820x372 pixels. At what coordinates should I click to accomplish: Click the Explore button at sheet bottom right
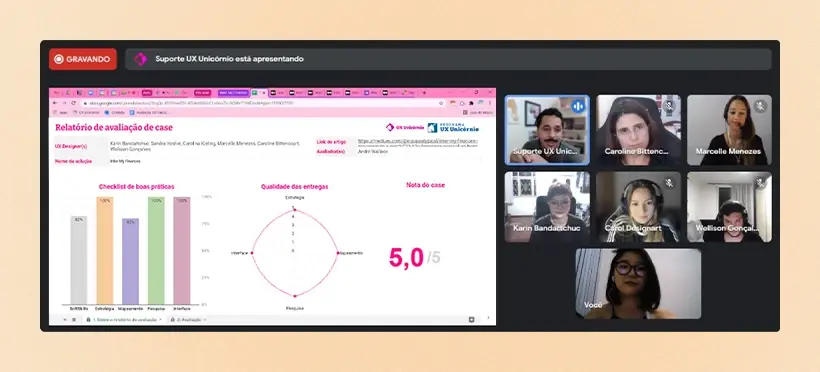(471, 319)
